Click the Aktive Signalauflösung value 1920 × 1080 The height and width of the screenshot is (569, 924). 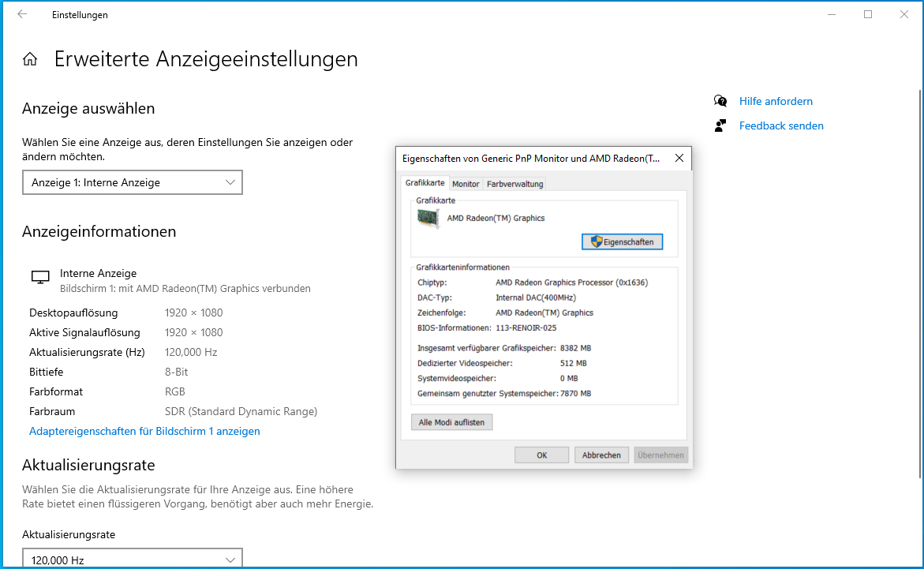point(194,332)
